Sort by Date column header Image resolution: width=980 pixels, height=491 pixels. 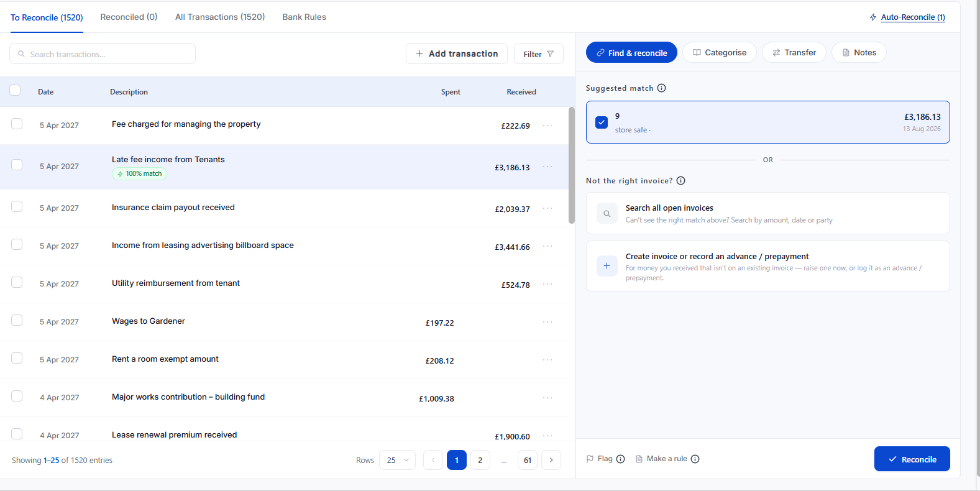click(x=45, y=92)
